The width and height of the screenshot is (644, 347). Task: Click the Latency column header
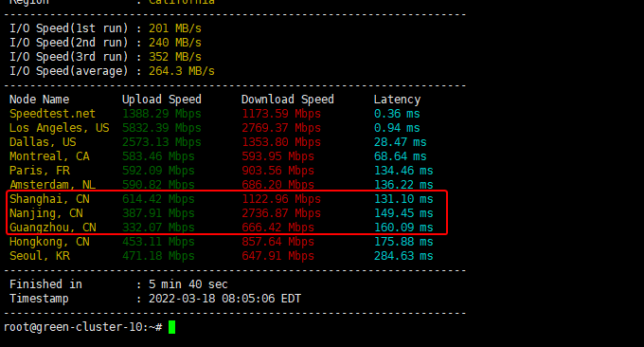(x=397, y=100)
